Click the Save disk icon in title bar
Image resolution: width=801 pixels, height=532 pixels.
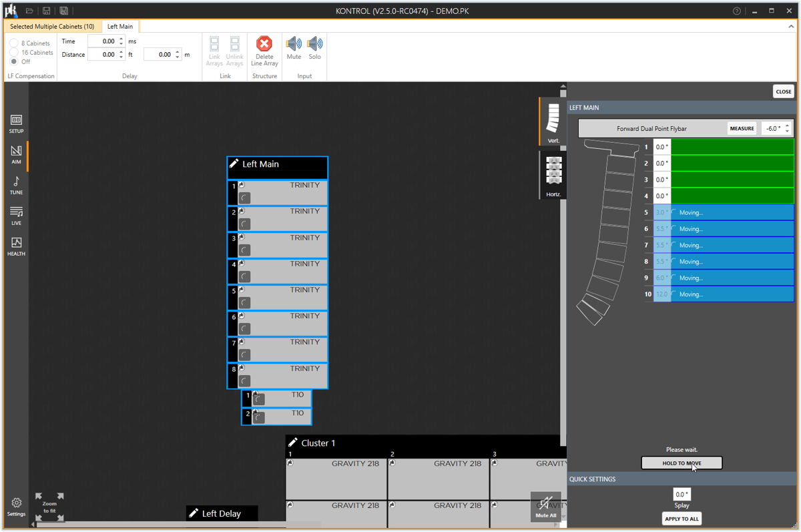[47, 11]
